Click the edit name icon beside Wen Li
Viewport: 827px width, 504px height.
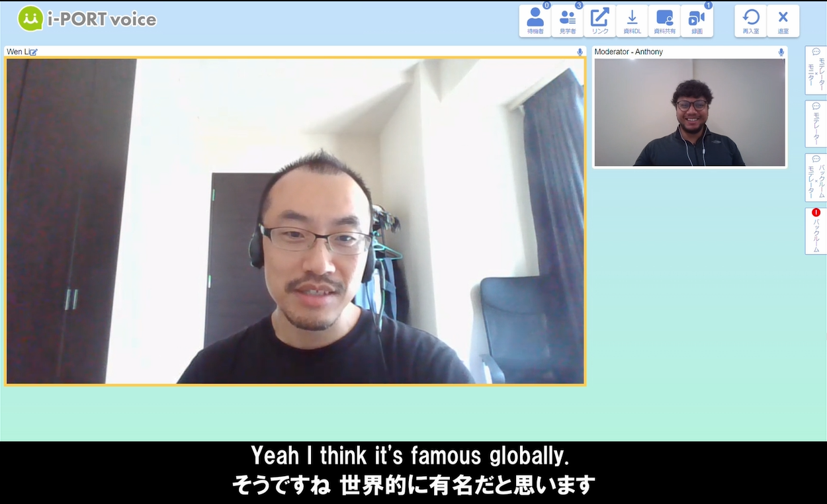click(x=34, y=52)
